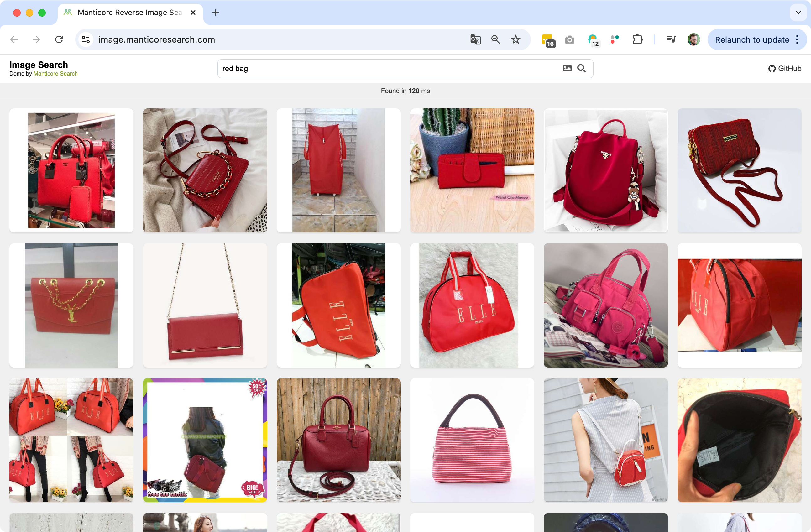
Task: Click the red and green dots extension icon
Action: [x=615, y=39]
